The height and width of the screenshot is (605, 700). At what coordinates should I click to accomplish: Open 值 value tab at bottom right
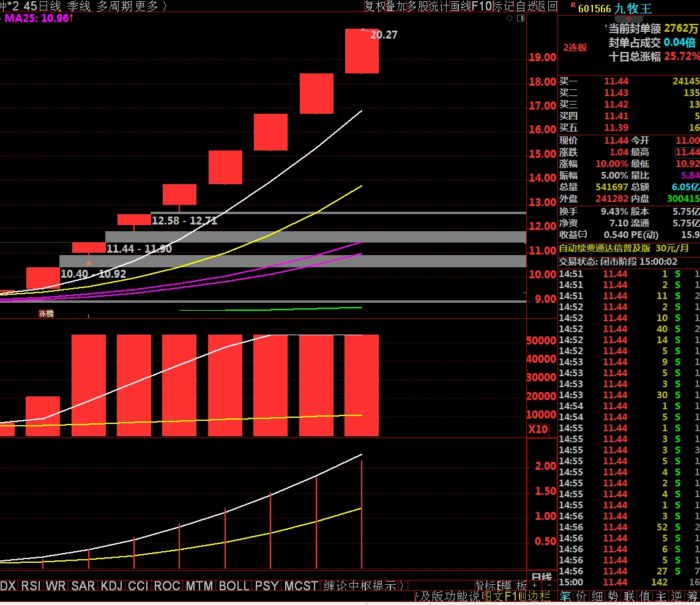point(645,596)
